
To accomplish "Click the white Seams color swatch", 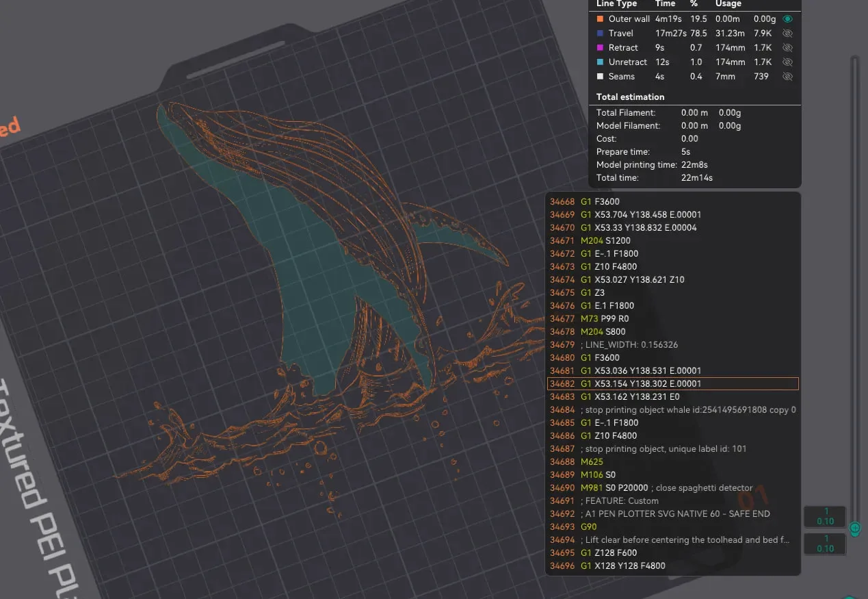I will (600, 77).
